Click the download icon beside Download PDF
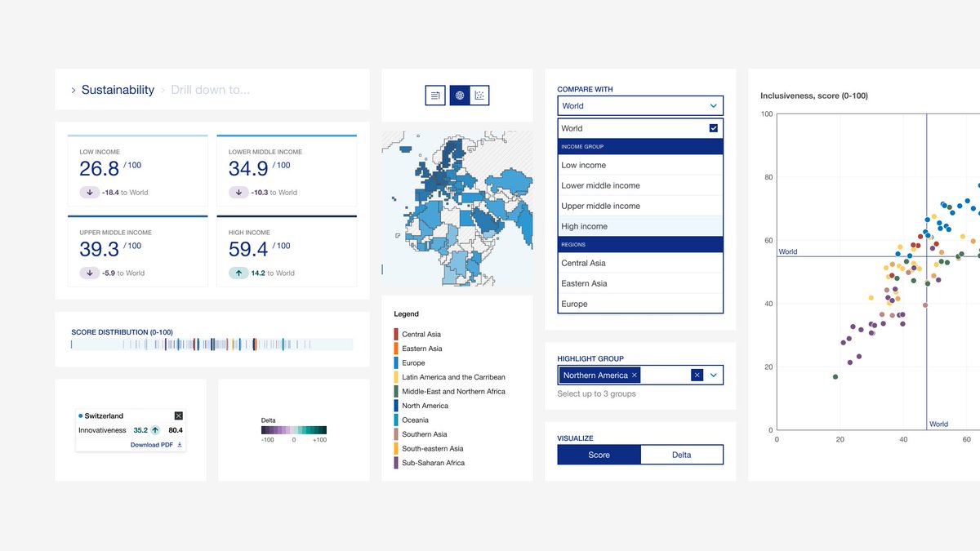980x551 pixels. (180, 445)
